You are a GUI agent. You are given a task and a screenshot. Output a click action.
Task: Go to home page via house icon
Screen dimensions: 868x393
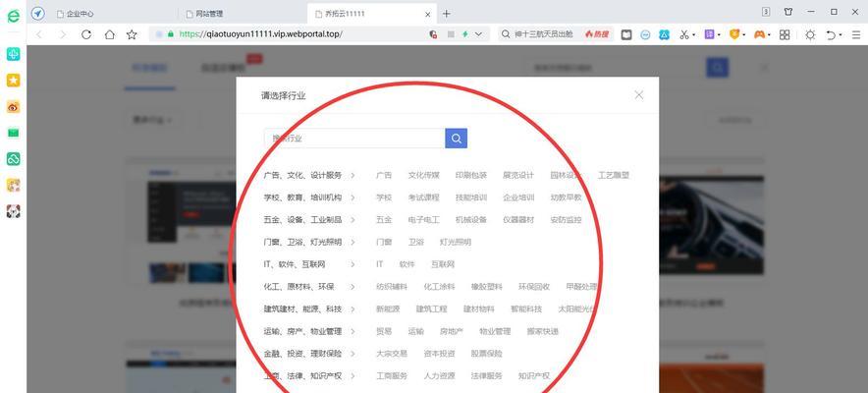tap(110, 34)
